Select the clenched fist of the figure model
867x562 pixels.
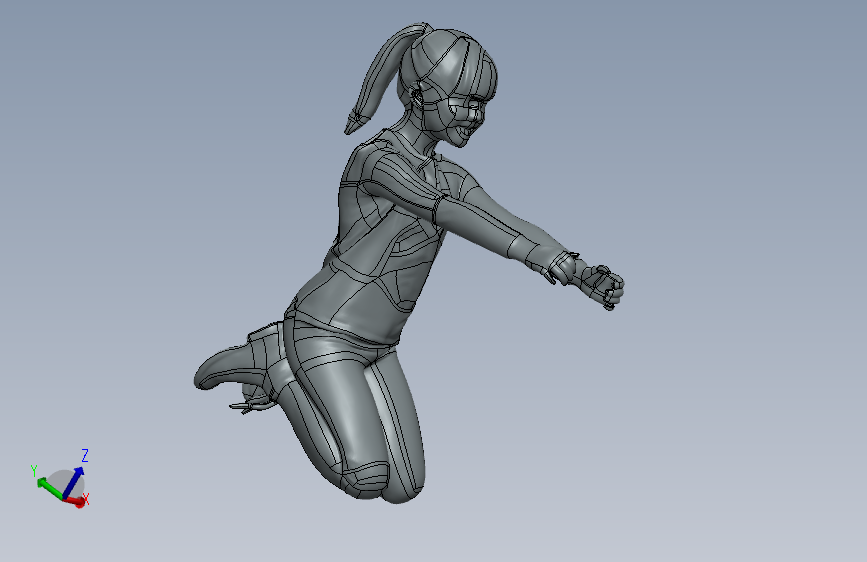click(603, 287)
